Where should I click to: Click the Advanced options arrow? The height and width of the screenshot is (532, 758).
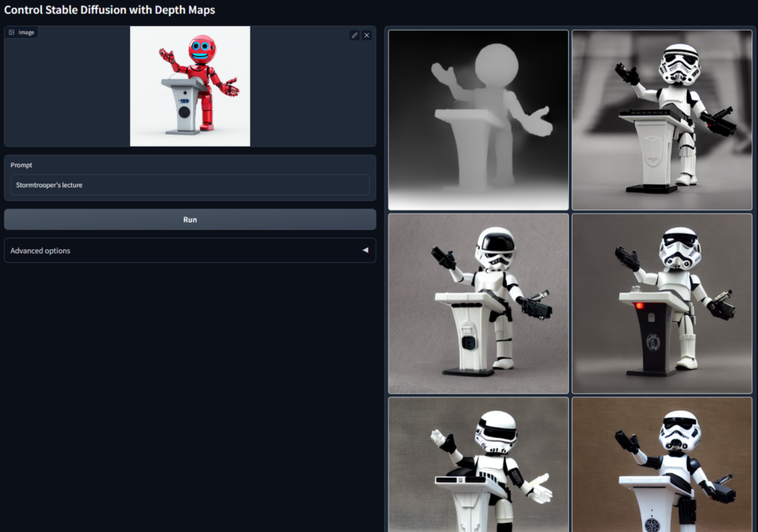tap(366, 251)
